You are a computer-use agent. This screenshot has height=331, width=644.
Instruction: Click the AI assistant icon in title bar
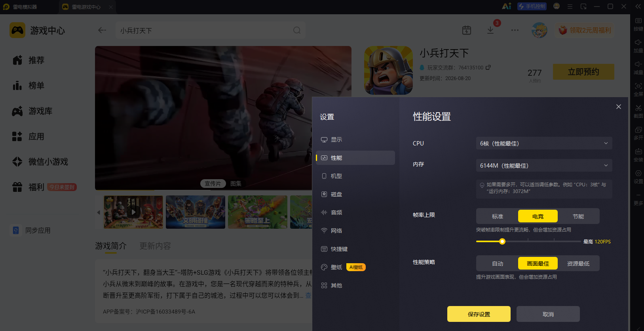click(507, 6)
